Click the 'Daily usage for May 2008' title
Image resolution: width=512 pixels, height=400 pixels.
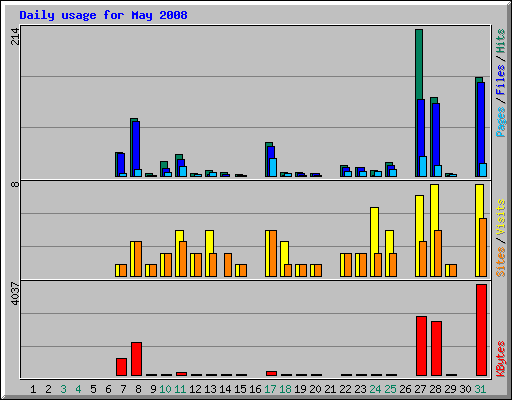(103, 15)
